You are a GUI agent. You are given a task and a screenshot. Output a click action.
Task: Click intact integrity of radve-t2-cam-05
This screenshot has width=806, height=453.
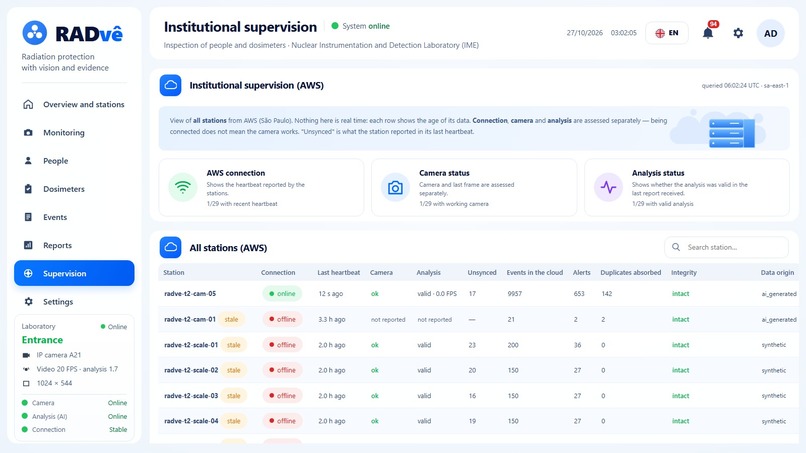point(681,294)
